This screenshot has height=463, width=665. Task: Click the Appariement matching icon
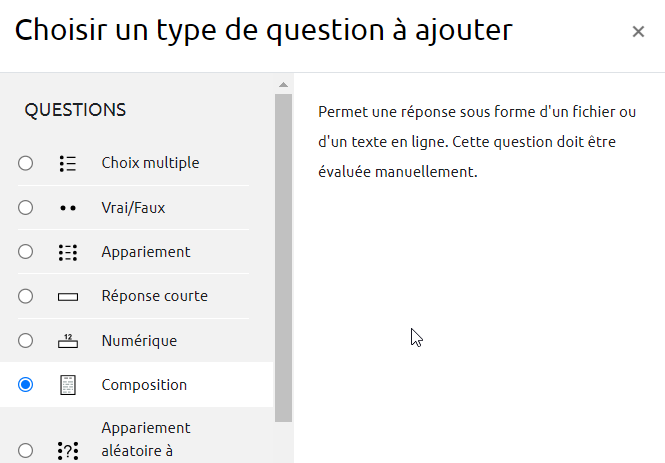pyautogui.click(x=68, y=252)
